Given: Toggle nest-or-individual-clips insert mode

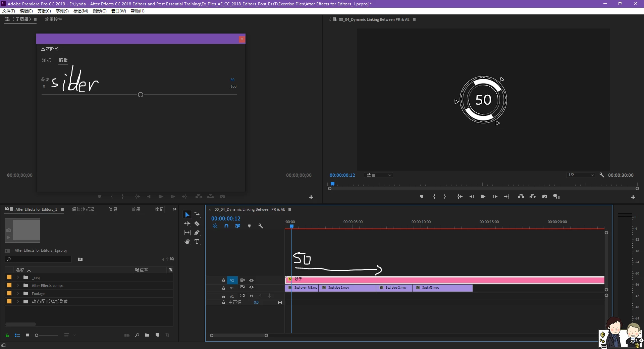Looking at the screenshot, I should 215,226.
